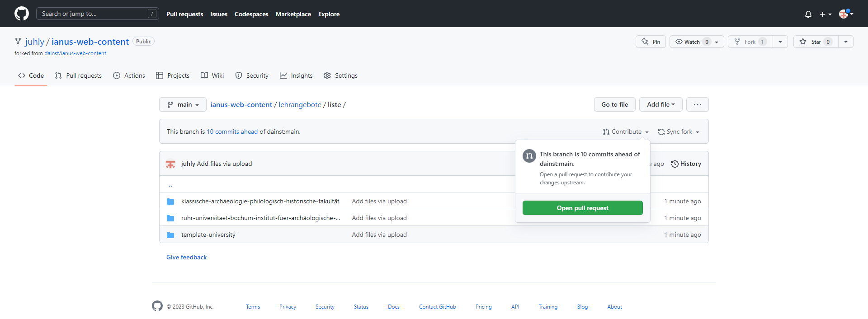Switch to the Insights tab
This screenshot has height=319, width=868.
296,75
